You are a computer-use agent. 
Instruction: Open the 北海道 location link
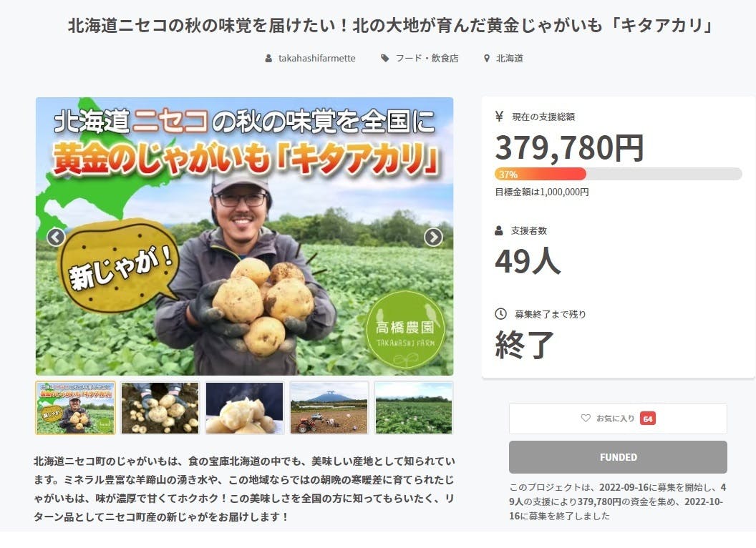(x=510, y=59)
